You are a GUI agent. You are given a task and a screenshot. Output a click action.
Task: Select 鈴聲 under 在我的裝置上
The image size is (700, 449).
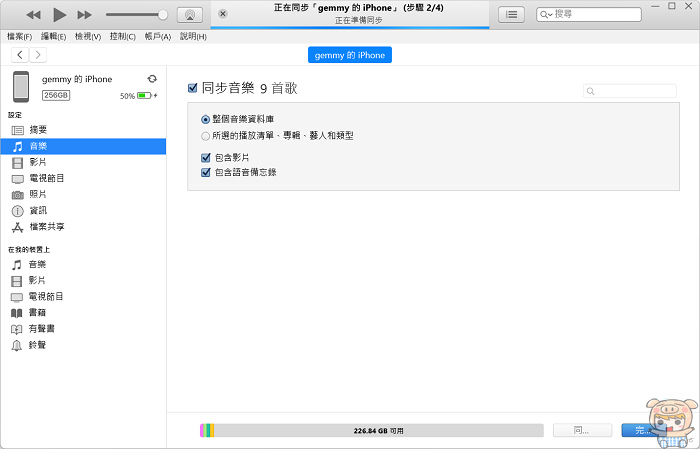(x=37, y=345)
